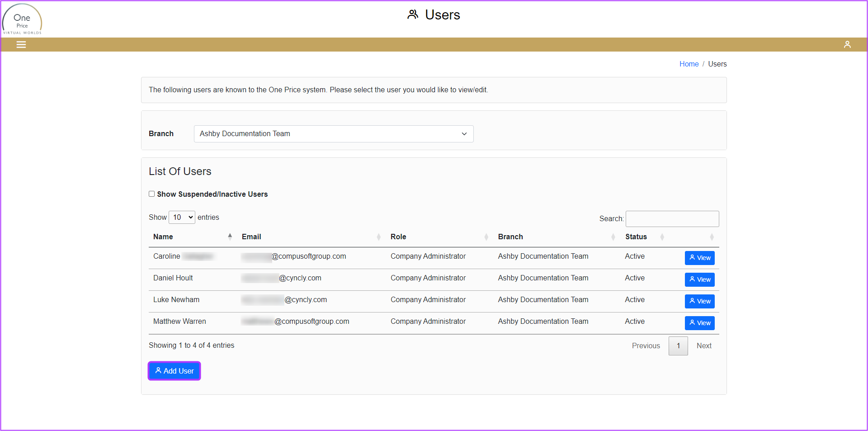This screenshot has width=868, height=431.
Task: View Caroline's user record
Action: (699, 258)
